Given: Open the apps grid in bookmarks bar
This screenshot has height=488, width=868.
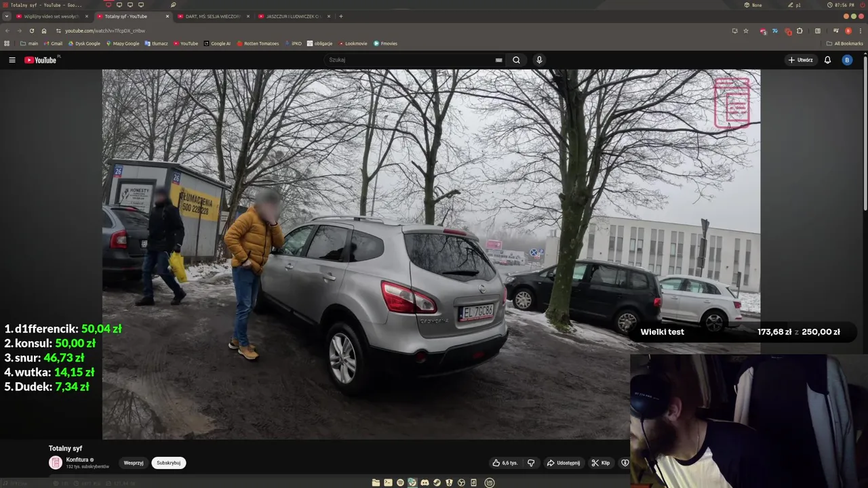Looking at the screenshot, I should coord(7,43).
